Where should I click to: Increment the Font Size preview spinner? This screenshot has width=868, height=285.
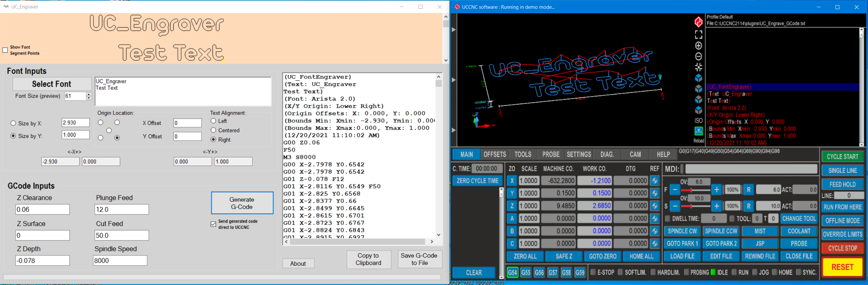click(x=89, y=94)
